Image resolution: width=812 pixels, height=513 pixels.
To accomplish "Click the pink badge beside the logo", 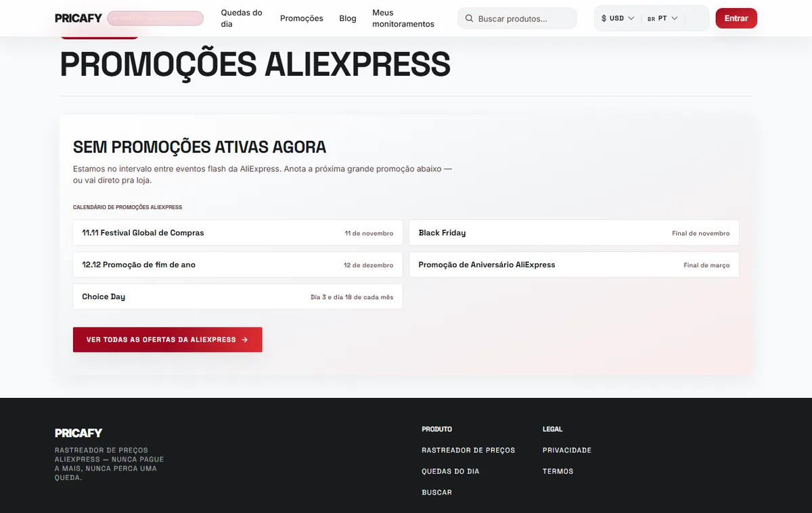I will (155, 18).
